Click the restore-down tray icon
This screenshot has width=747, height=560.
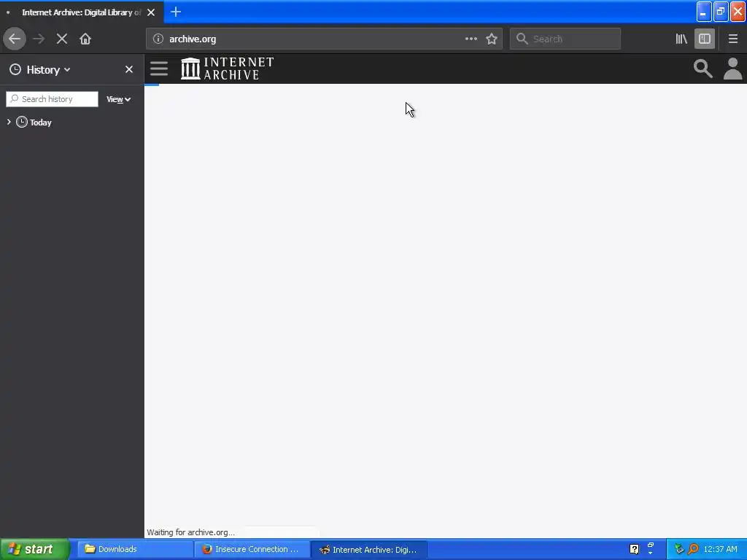650,545
